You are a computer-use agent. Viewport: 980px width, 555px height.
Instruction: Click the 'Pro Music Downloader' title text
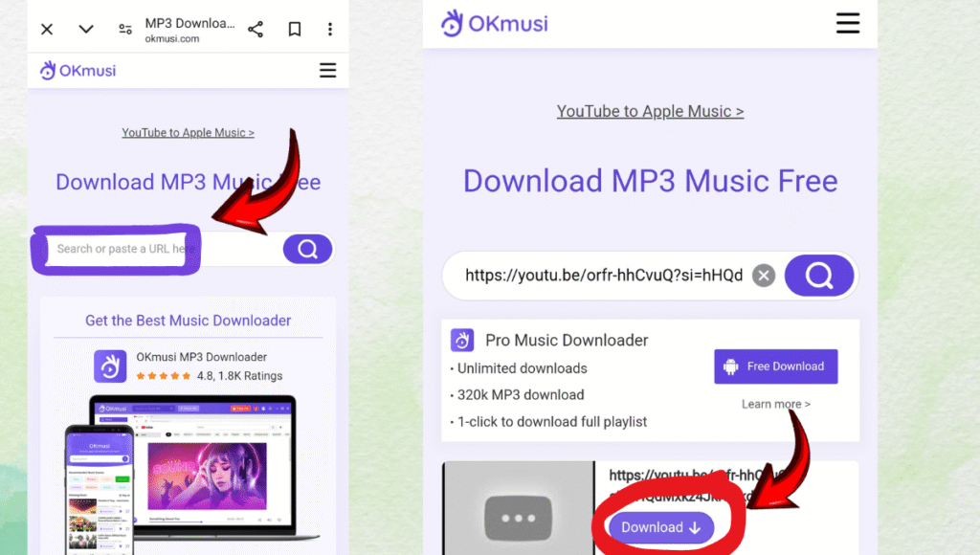(567, 341)
